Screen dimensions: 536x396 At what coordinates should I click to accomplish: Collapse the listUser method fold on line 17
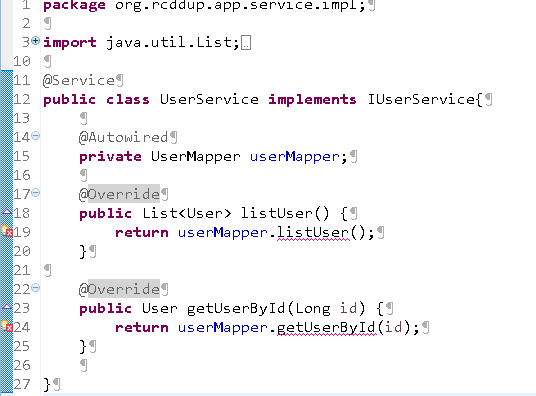35,193
